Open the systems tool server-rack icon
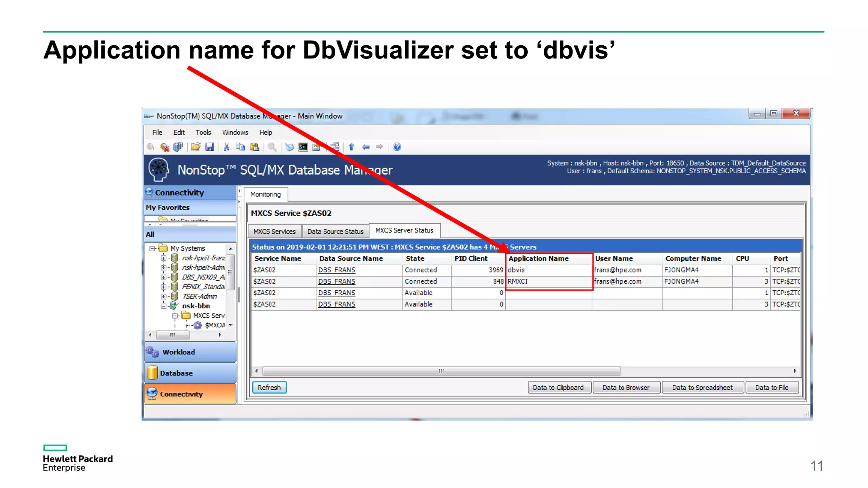The image size is (868, 488). (x=178, y=147)
